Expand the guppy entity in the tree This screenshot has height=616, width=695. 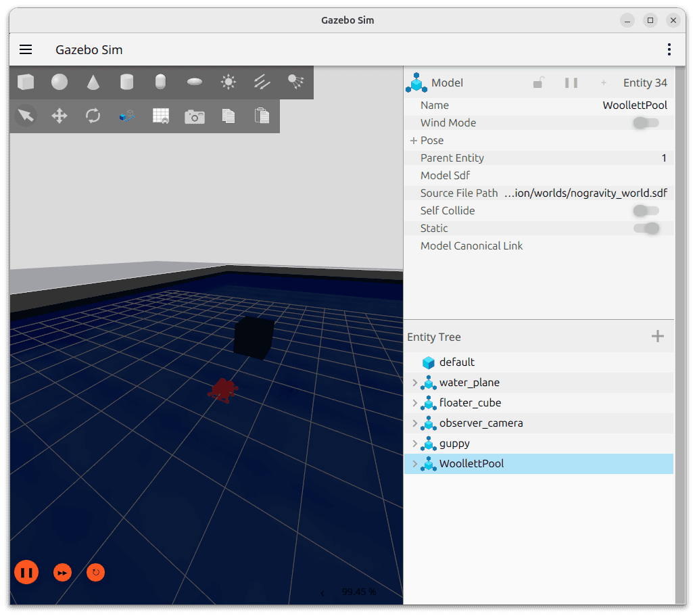click(414, 443)
